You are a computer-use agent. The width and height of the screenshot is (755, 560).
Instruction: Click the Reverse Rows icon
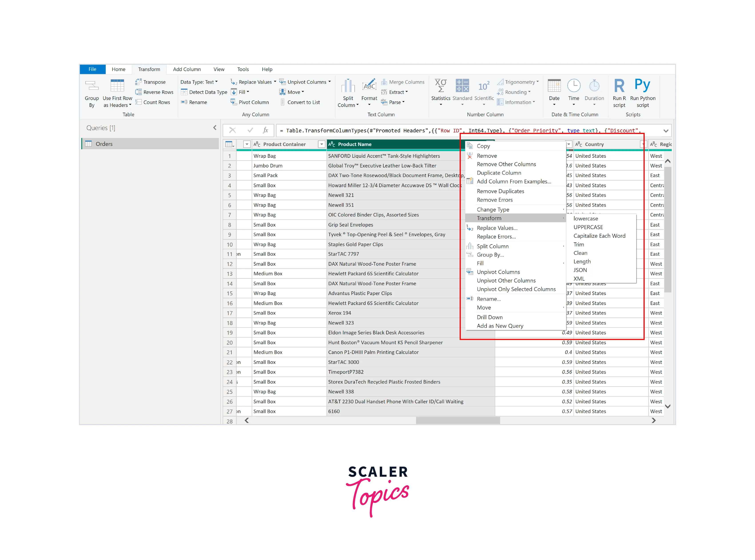click(138, 92)
